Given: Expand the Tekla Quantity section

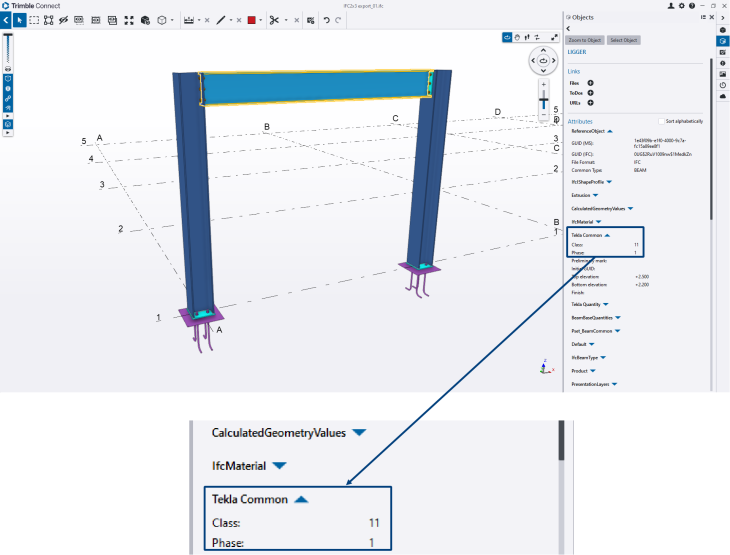Looking at the screenshot, I should pyautogui.click(x=604, y=304).
